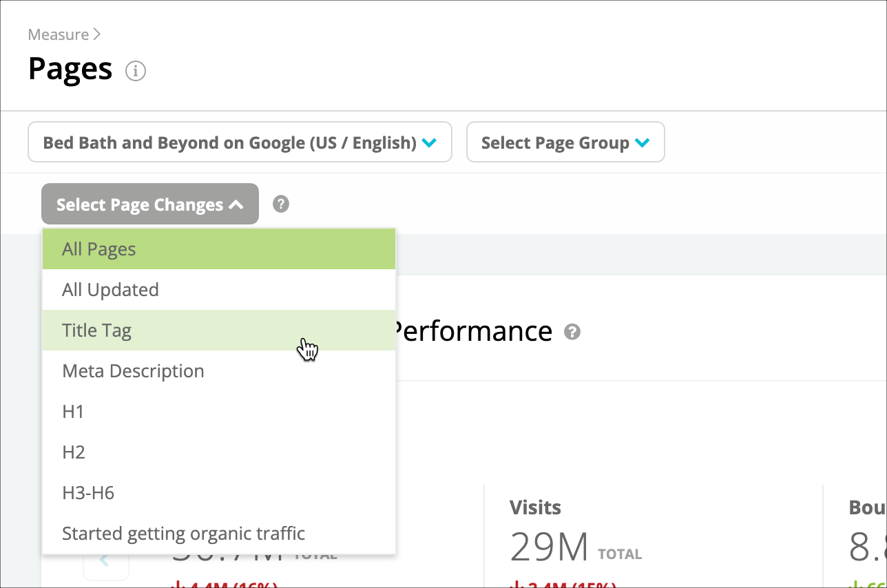
Task: Click the help icon next to Performance heading
Action: [x=572, y=332]
